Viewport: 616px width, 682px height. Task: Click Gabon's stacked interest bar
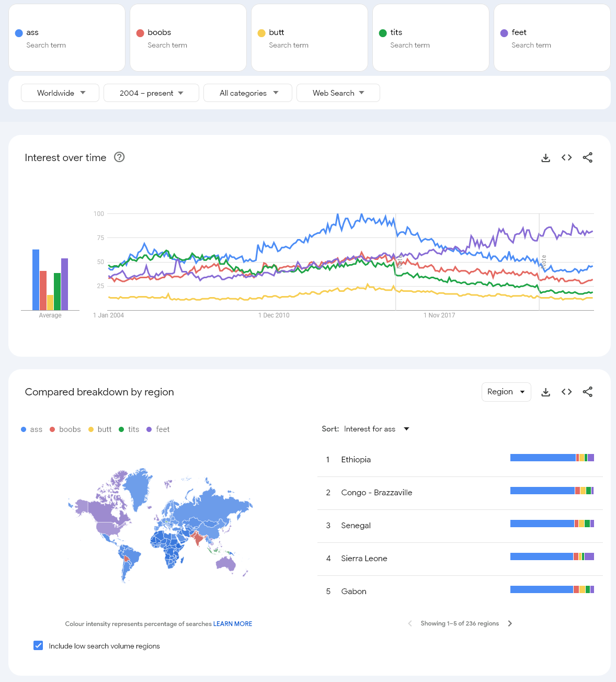coord(552,589)
